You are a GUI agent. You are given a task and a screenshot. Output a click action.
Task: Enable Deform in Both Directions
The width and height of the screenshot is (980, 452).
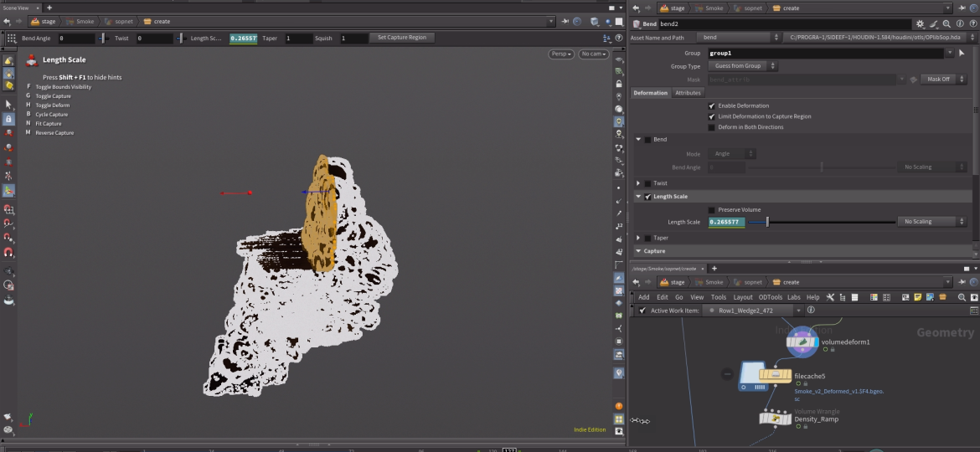click(x=712, y=127)
